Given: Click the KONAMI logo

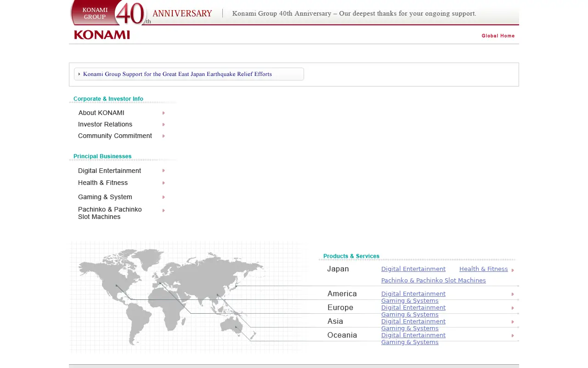Looking at the screenshot, I should pyautogui.click(x=102, y=35).
